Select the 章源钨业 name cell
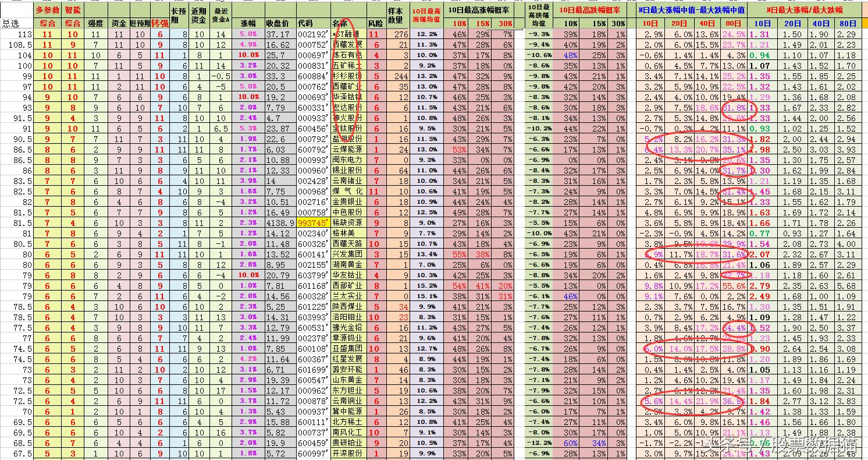 (x=348, y=338)
